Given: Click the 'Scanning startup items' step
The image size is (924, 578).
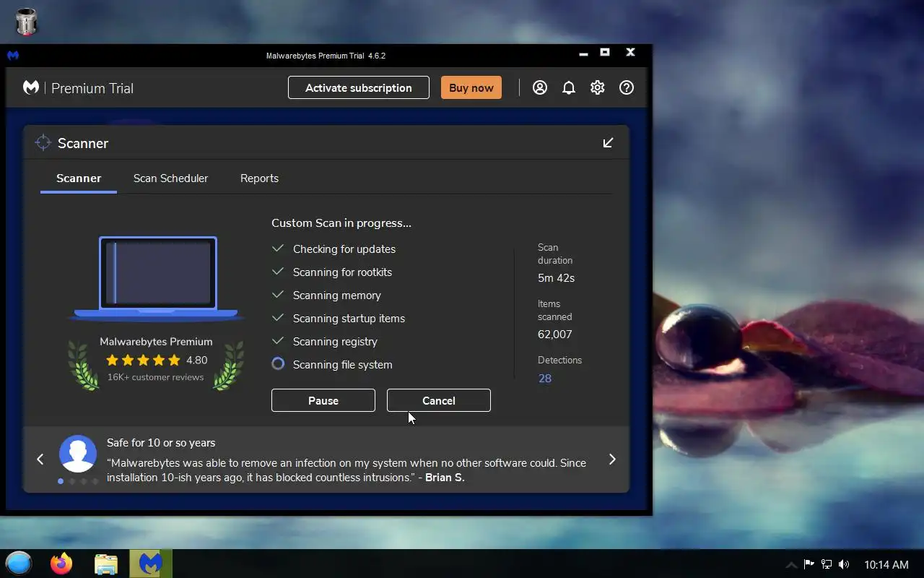Looking at the screenshot, I should click(349, 319).
